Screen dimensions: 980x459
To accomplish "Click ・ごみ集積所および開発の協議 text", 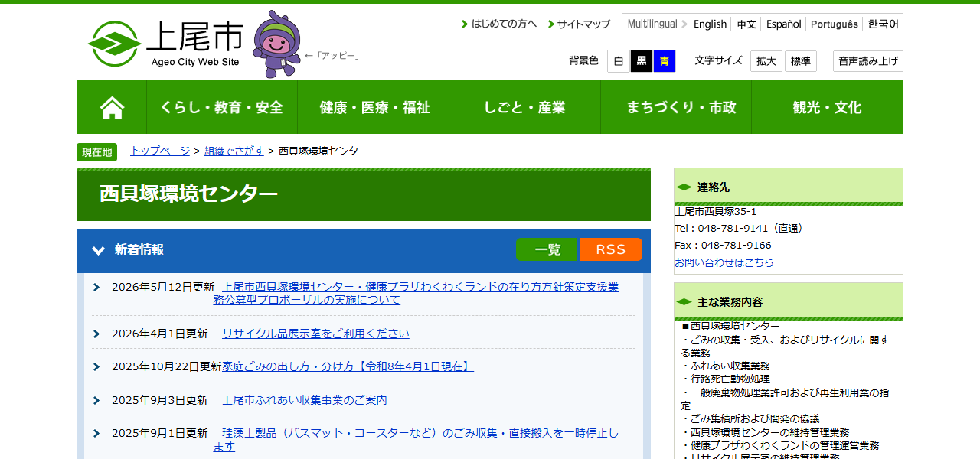I will tap(750, 419).
